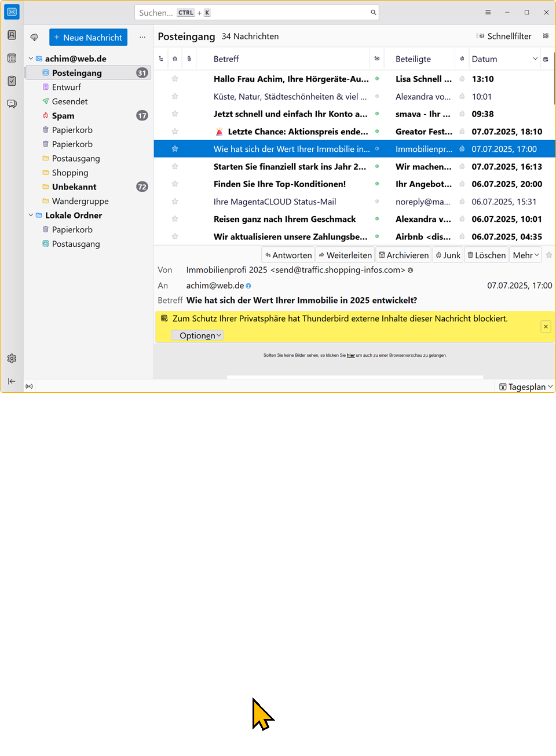
Task: Open the Thunderbird hamburger app menu
Action: click(488, 12)
